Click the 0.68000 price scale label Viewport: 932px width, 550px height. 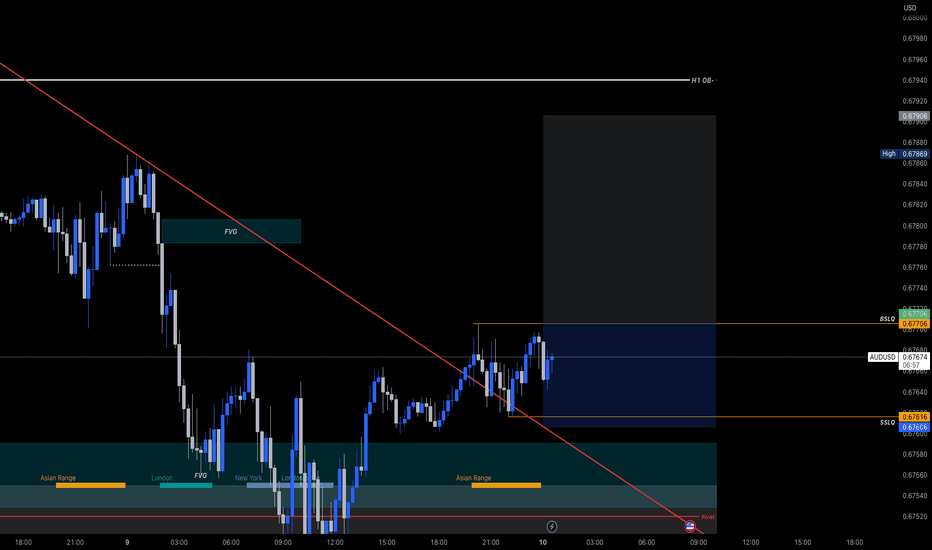pyautogui.click(x=915, y=18)
